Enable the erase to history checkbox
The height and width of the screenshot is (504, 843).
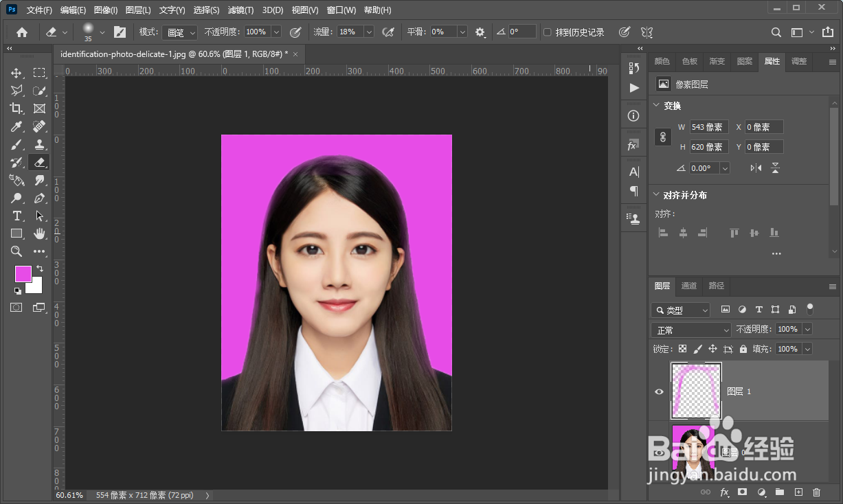pyautogui.click(x=547, y=32)
